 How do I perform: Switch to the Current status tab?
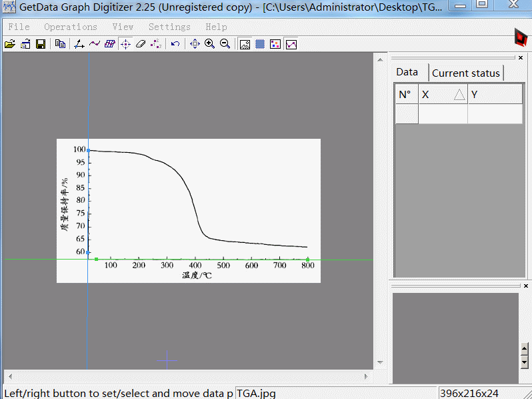coord(465,73)
